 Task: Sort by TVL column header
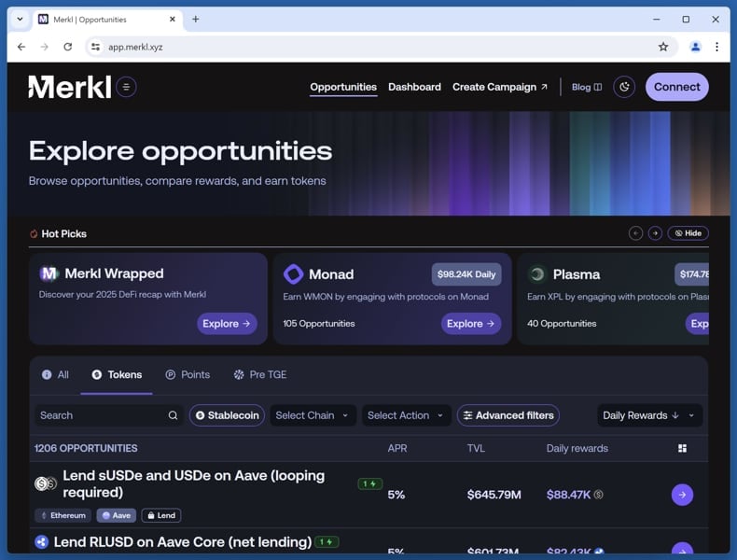(476, 448)
